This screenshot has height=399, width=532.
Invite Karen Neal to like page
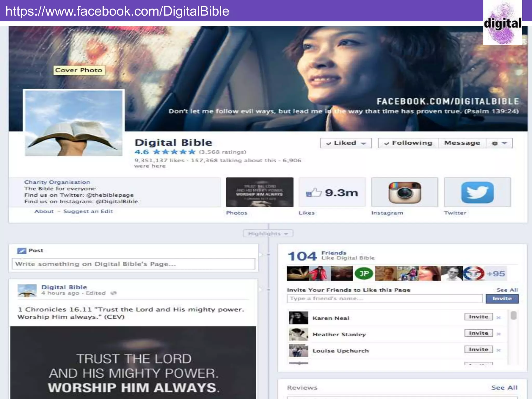pos(478,317)
